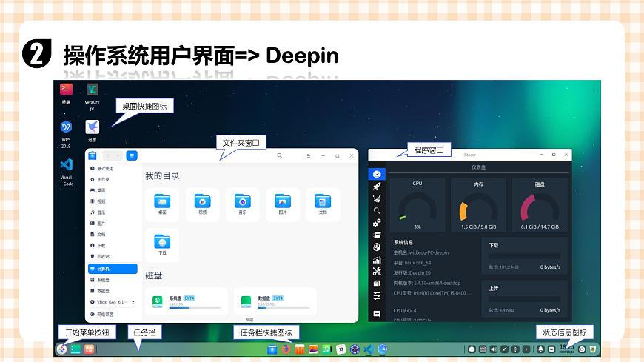Go back in file manager navigation
The width and height of the screenshot is (644, 362).
click(x=107, y=155)
